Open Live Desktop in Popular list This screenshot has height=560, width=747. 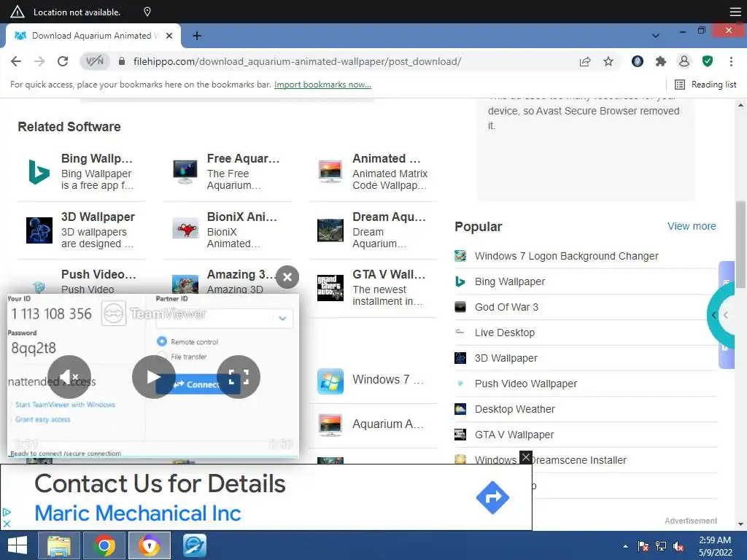click(505, 332)
